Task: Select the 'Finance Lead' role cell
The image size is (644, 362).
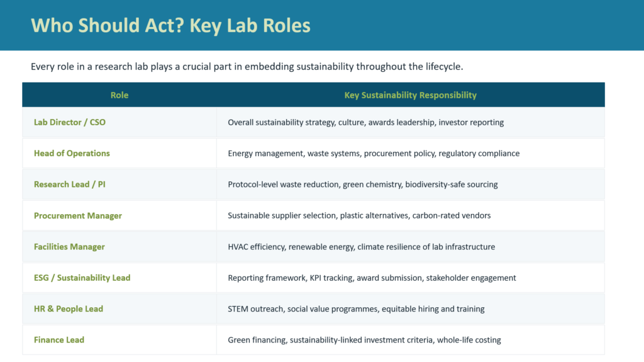Action: [x=119, y=340]
